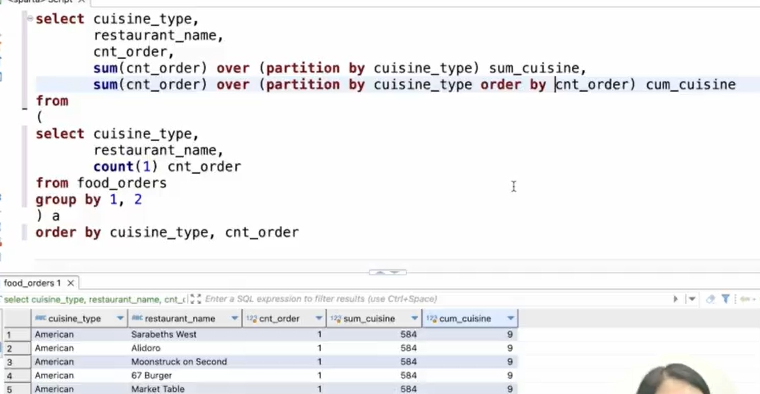The width and height of the screenshot is (760, 394).
Task: Click the cnt_order numeric type icon
Action: click(x=252, y=318)
